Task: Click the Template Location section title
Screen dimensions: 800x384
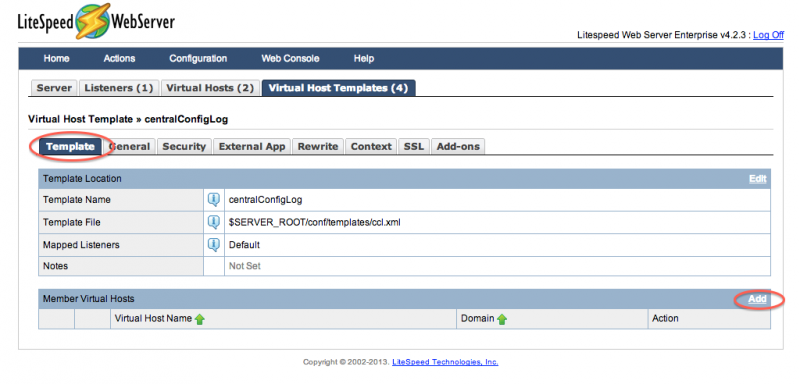Action: point(82,178)
